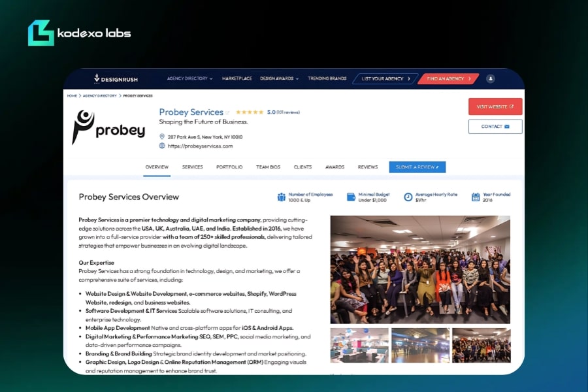Click the Probey Services title link
The width and height of the screenshot is (588, 392).
191,112
